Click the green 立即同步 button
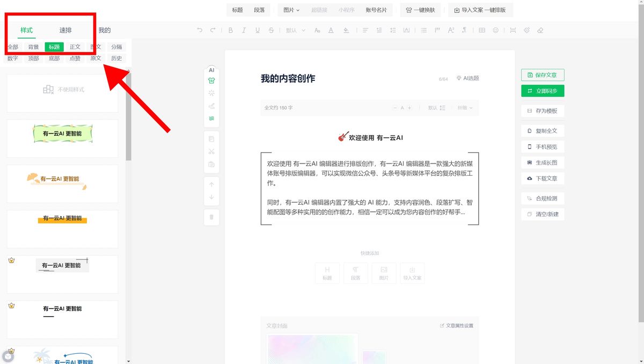This screenshot has height=364, width=644. pyautogui.click(x=543, y=91)
